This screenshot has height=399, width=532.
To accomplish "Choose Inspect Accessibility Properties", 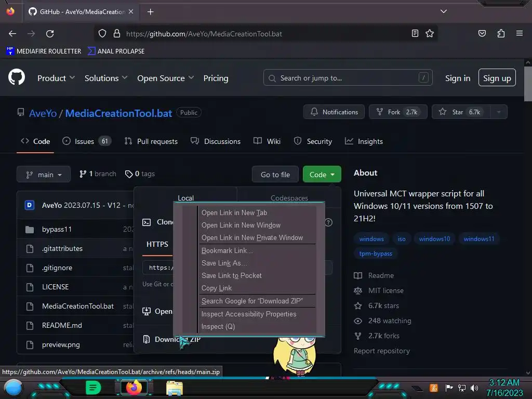I will click(258, 314).
